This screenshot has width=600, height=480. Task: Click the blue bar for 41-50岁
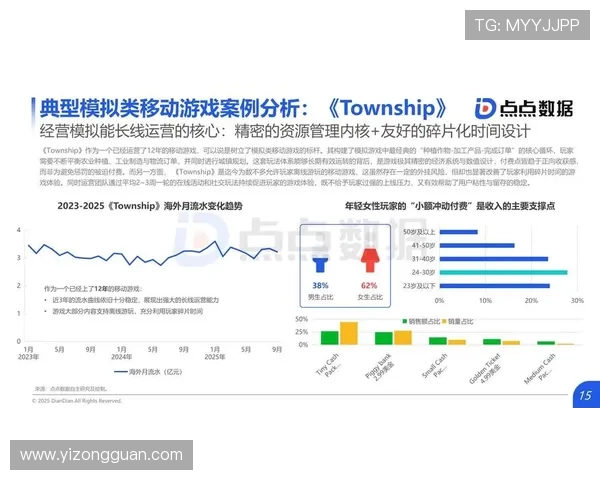click(x=477, y=245)
